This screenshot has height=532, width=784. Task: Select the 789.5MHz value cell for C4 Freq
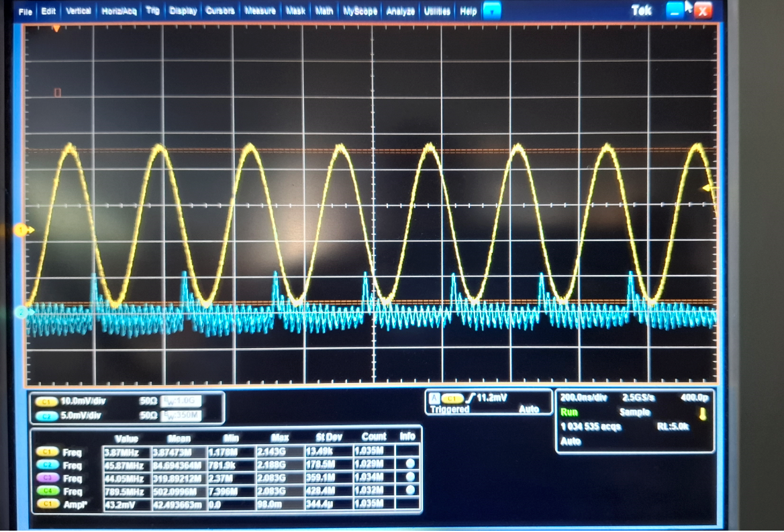[x=126, y=491]
